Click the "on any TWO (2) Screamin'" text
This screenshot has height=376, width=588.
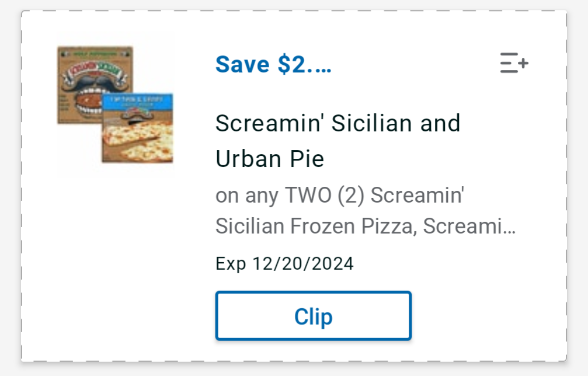[x=339, y=196]
